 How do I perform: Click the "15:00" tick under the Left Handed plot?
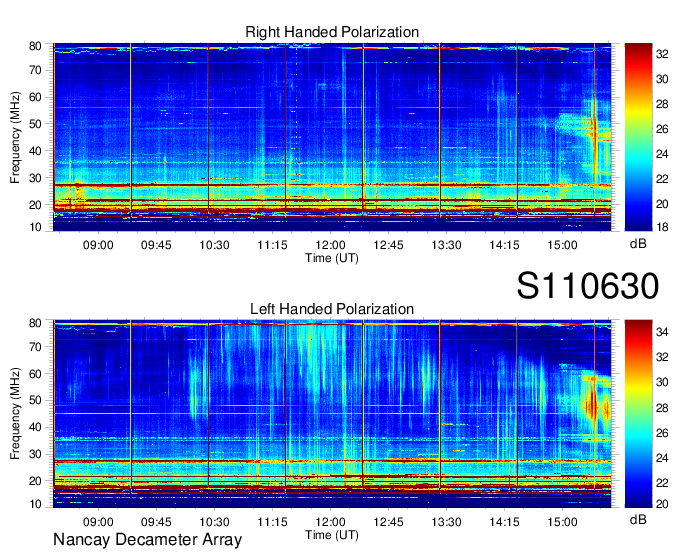coord(562,522)
